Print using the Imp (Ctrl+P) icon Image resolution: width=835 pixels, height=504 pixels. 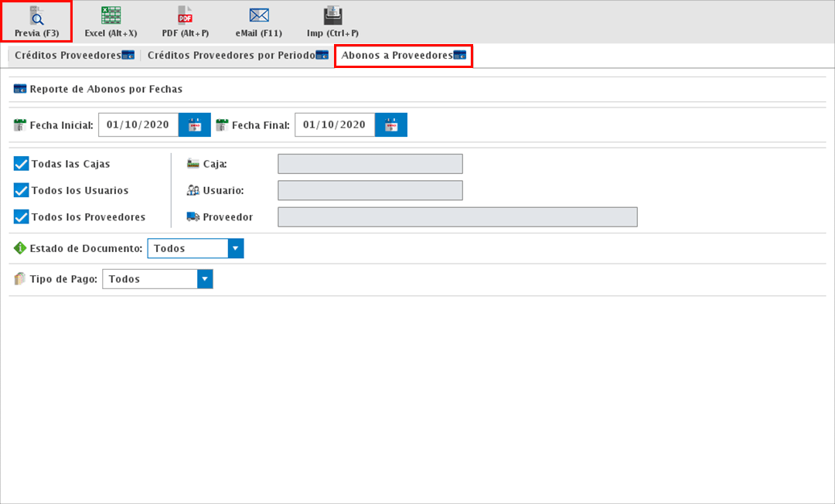click(332, 15)
